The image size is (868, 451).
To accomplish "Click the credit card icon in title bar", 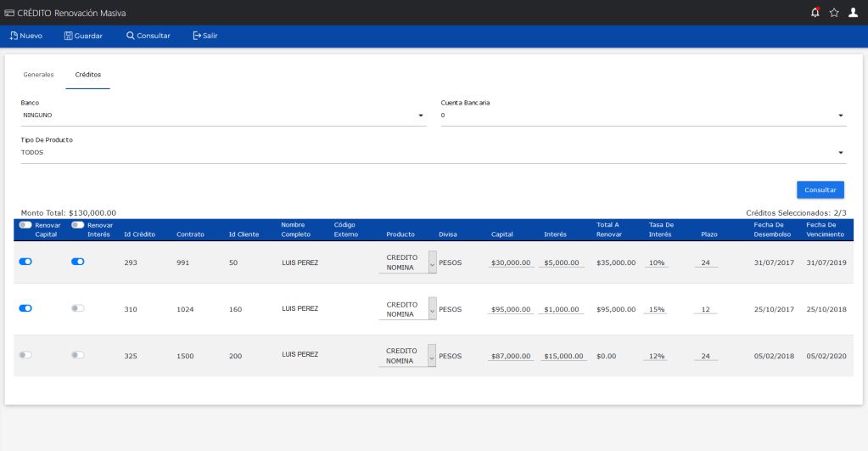I will click(8, 13).
